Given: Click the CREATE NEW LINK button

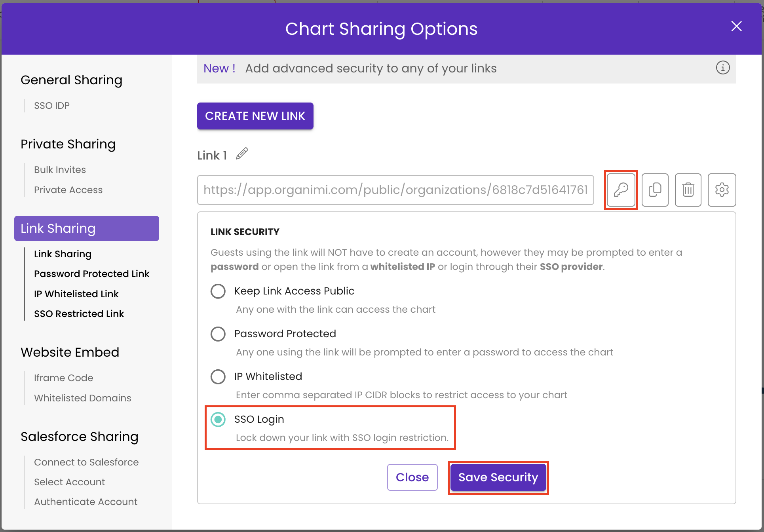Looking at the screenshot, I should pyautogui.click(x=255, y=116).
